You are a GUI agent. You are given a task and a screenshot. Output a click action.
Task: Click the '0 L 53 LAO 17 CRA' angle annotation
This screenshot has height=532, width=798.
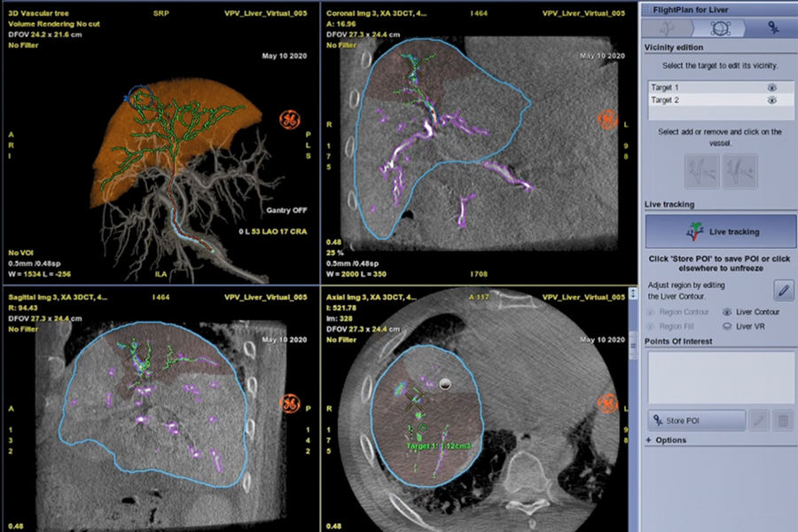[273, 231]
